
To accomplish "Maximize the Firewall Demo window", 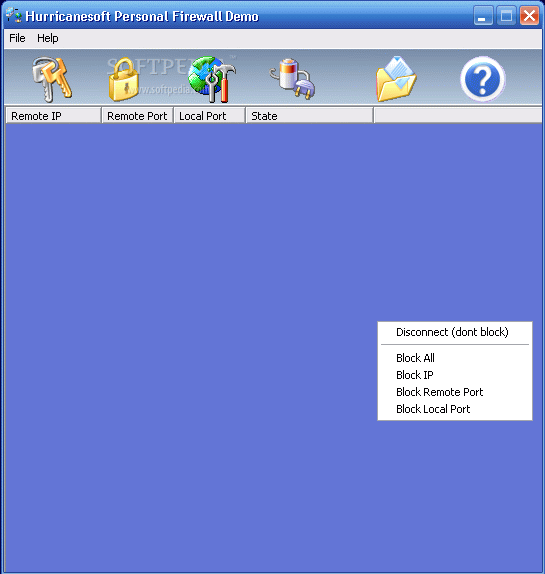I will pos(506,16).
